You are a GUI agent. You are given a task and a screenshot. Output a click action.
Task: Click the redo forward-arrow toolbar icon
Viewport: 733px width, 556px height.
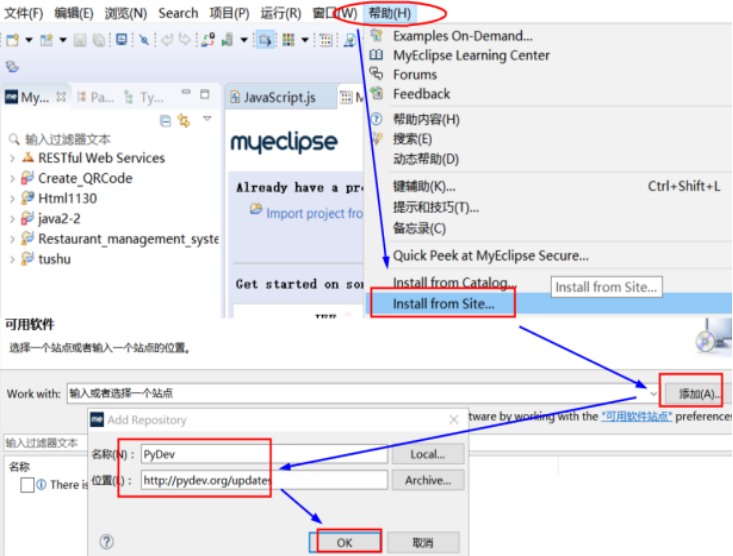click(x=185, y=40)
